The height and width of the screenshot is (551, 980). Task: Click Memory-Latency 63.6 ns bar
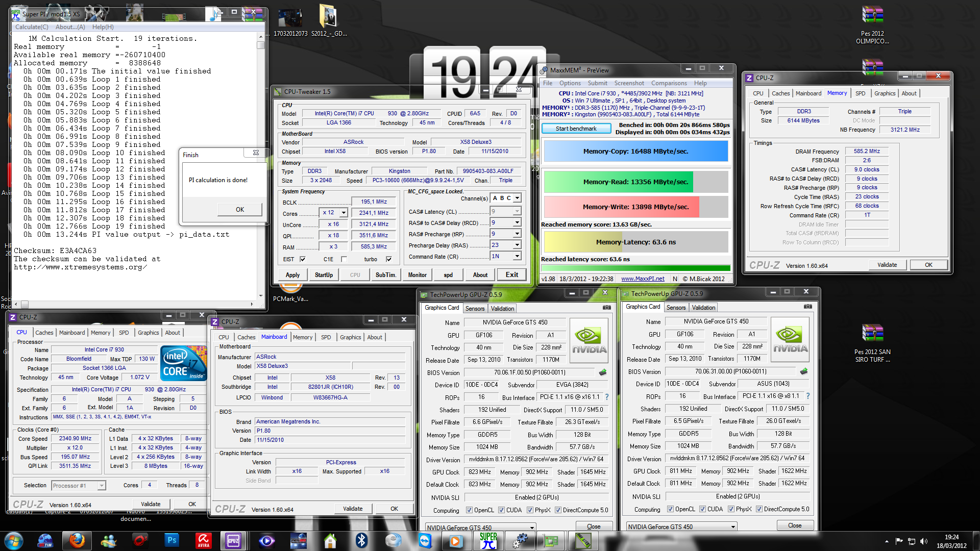tap(636, 242)
